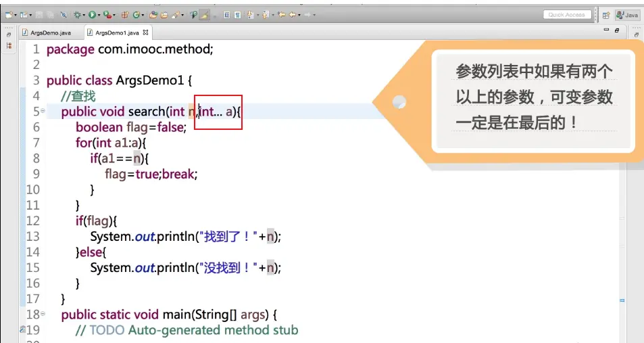Image resolution: width=644 pixels, height=343 pixels.
Task: Close the ArgsDemo1.java editor tab
Action: click(x=145, y=32)
